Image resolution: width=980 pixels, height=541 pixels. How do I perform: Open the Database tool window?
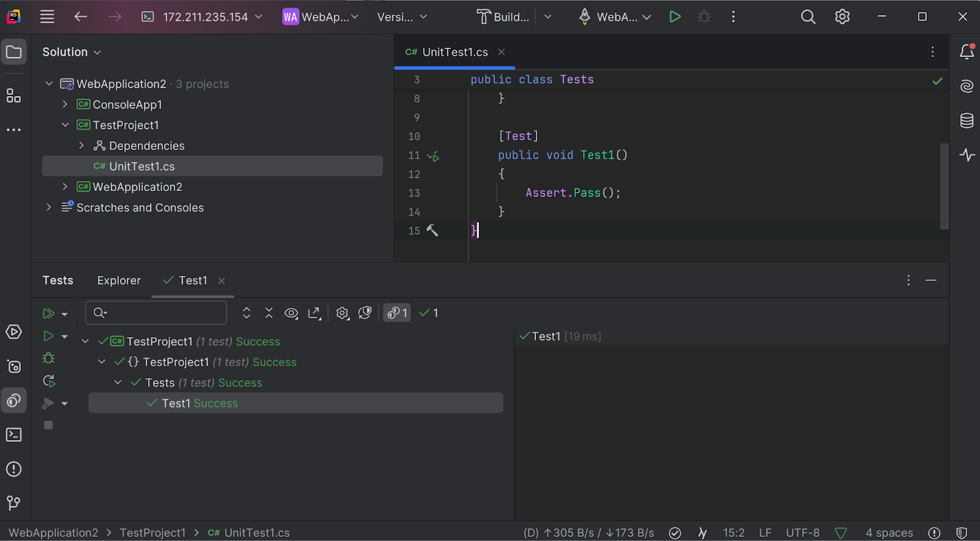tap(967, 121)
